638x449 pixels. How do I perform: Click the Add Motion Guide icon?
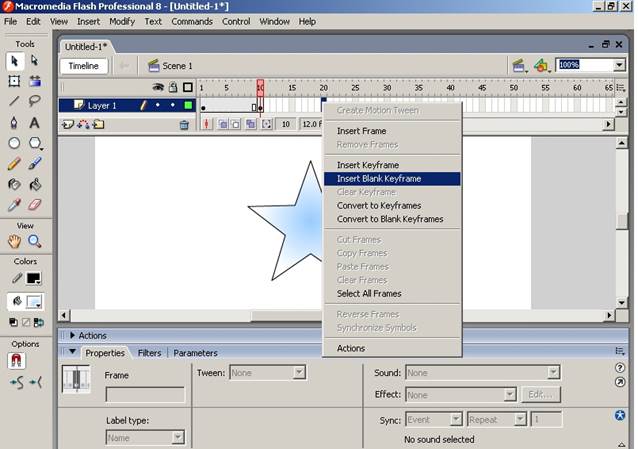(83, 124)
